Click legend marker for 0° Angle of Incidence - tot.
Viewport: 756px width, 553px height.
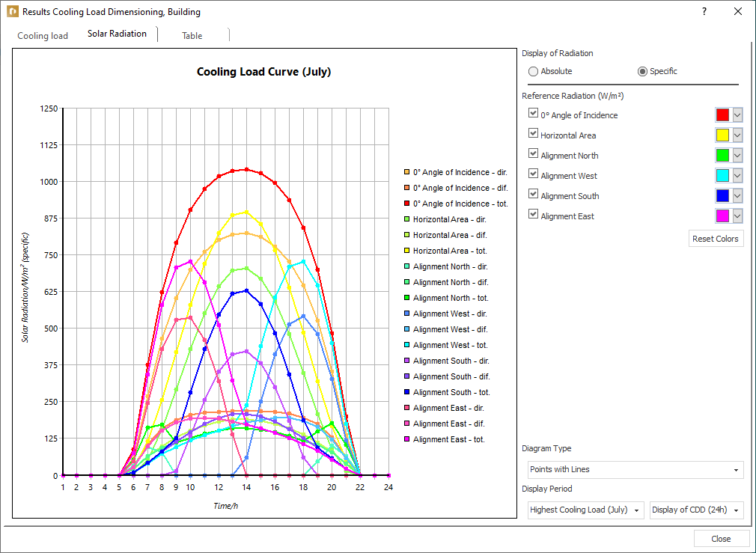(x=406, y=204)
